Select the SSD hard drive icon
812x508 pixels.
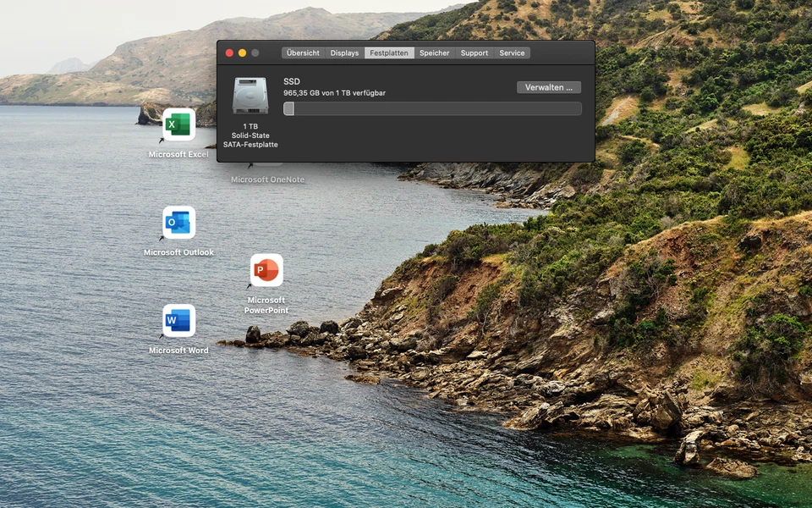[x=250, y=96]
